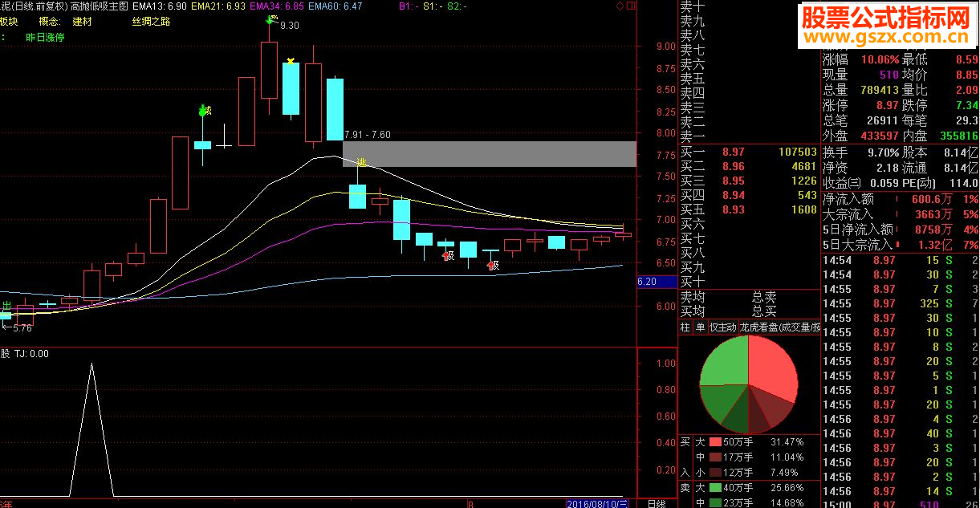Click the EMA60: 6.47 indicator label
The height and width of the screenshot is (508, 980).
click(x=335, y=6)
